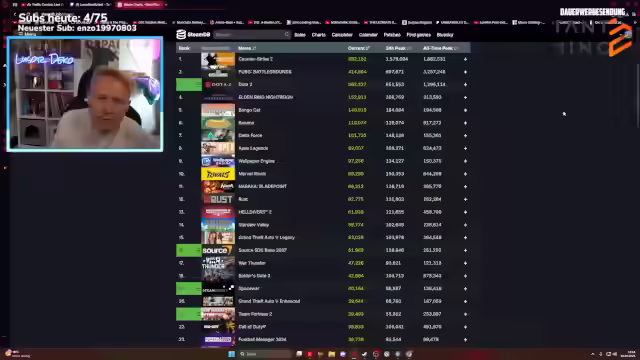Click the Marvel Rivals yellow thumbnail
640x360 pixels.
click(x=218, y=174)
